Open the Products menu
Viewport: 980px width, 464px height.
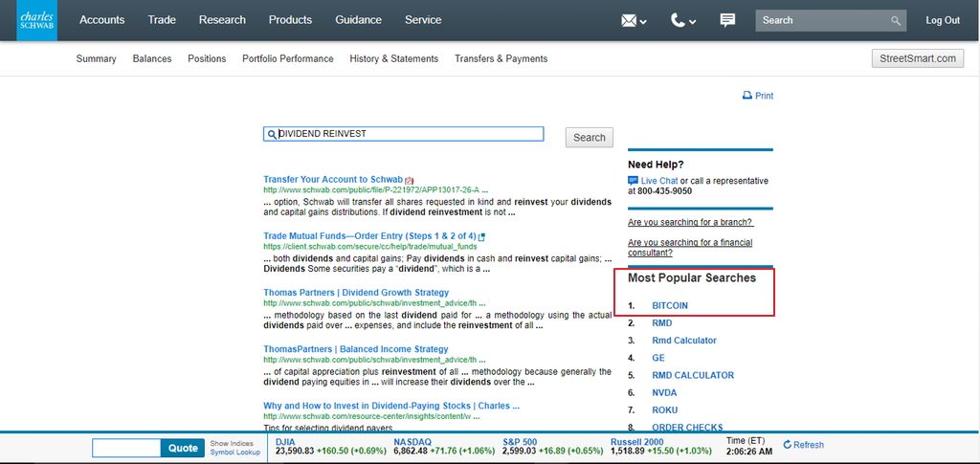(x=290, y=20)
